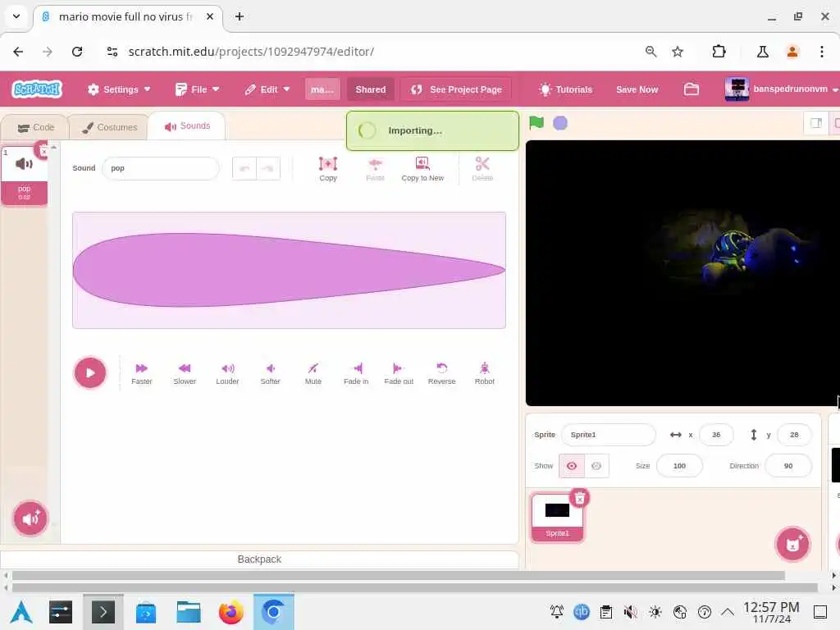
Task: Reload the Scratch page
Action: click(77, 52)
